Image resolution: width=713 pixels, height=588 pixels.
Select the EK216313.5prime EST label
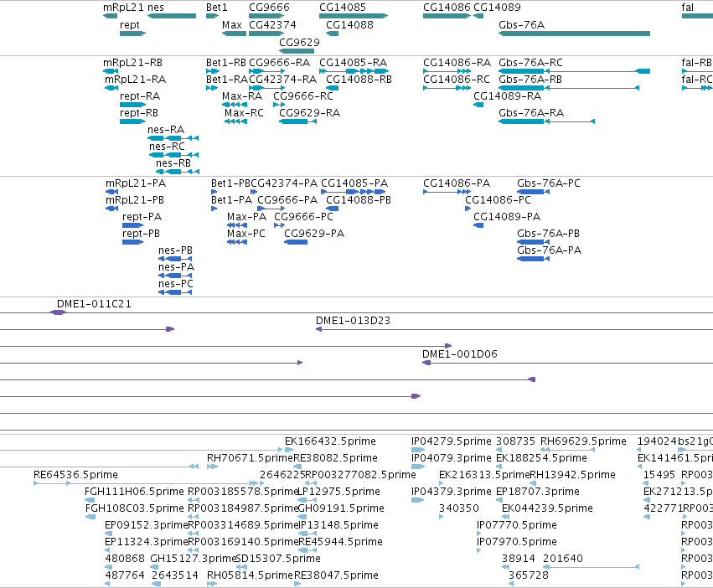pyautogui.click(x=485, y=475)
